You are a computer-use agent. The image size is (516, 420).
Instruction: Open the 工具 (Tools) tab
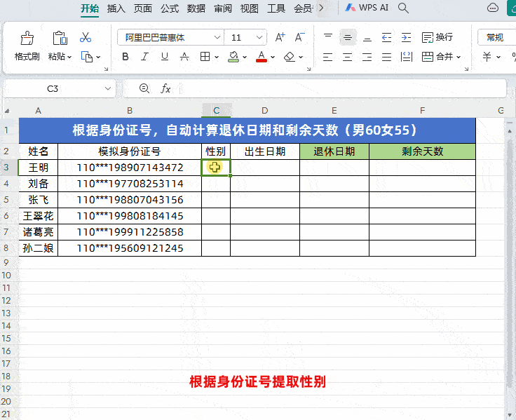tap(276, 8)
